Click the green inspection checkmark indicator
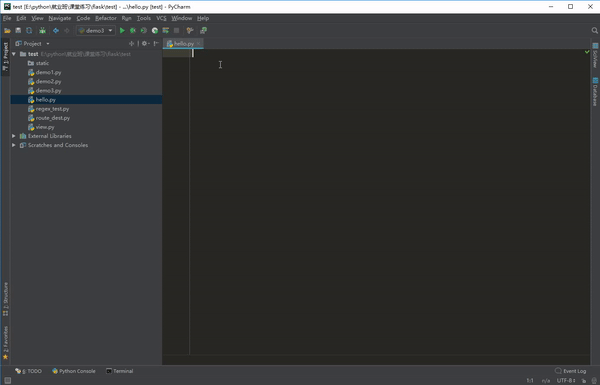The width and height of the screenshot is (600, 385). pos(587,52)
